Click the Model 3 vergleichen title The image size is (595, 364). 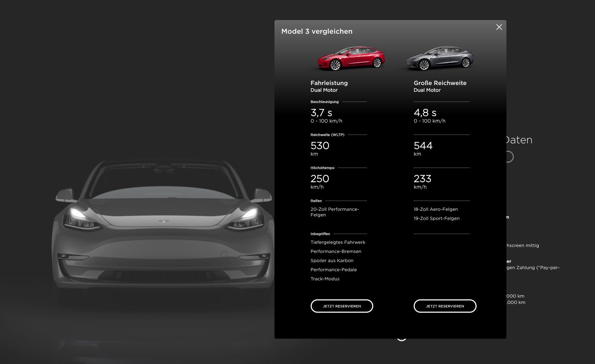317,31
